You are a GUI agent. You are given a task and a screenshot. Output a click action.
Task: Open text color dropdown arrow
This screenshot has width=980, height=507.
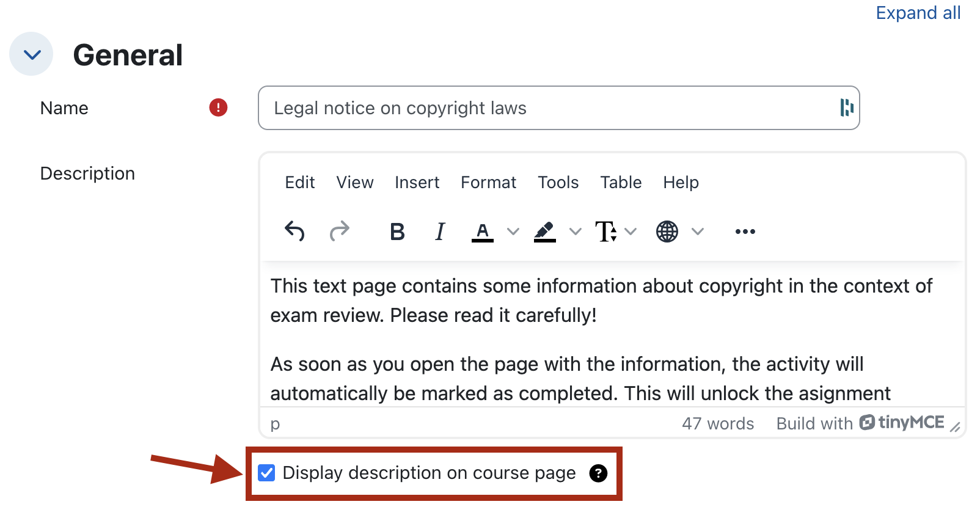(x=513, y=232)
